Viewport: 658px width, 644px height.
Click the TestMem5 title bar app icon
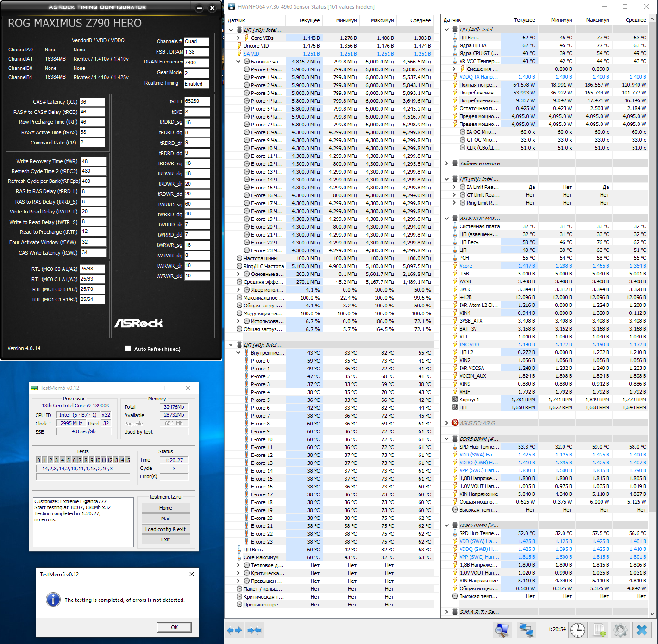pyautogui.click(x=34, y=388)
